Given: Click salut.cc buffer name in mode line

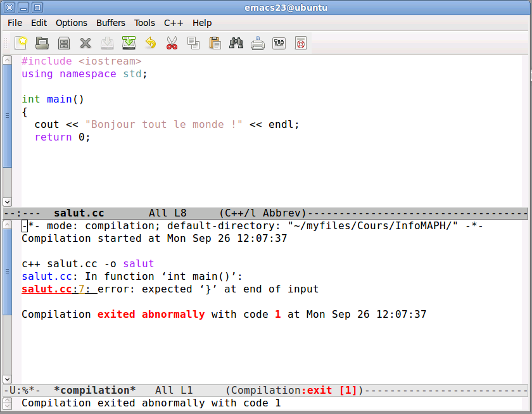Looking at the screenshot, I should [x=79, y=213].
